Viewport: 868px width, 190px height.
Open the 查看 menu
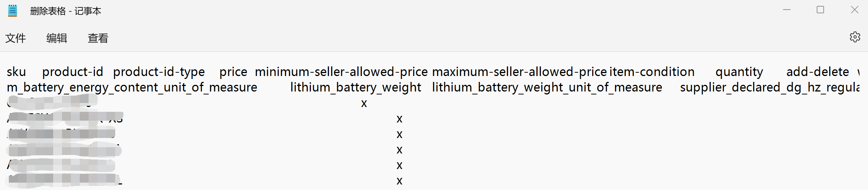[x=98, y=38]
